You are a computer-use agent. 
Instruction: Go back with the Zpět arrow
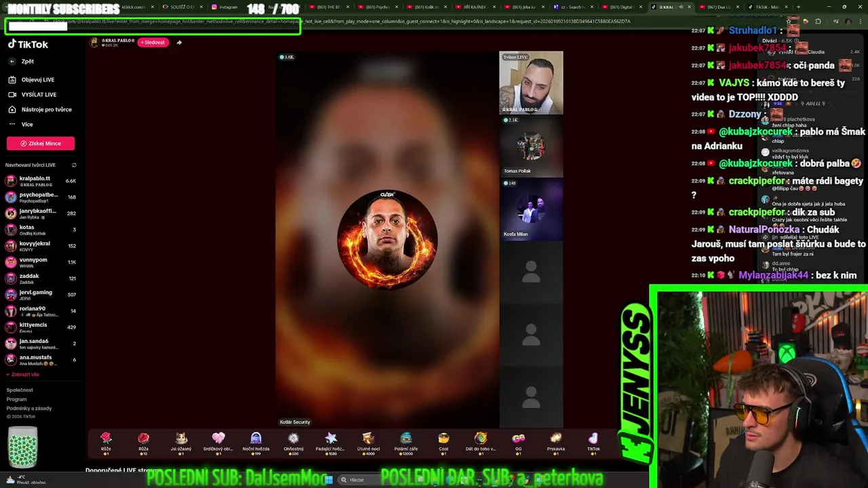[x=20, y=61]
